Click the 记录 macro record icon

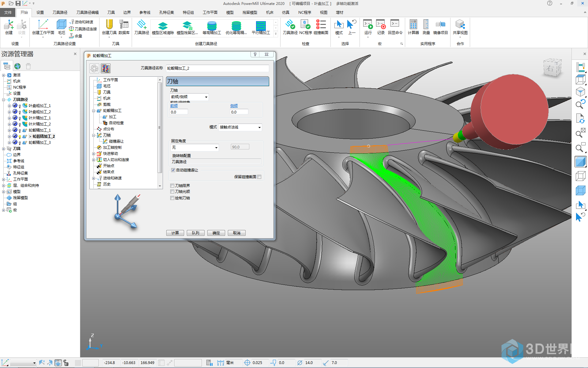pyautogui.click(x=381, y=27)
